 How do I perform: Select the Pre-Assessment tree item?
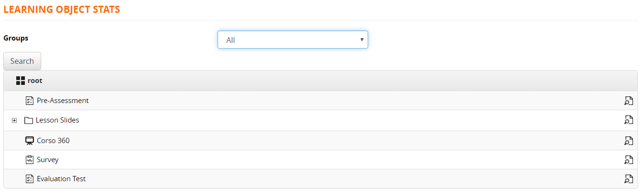[63, 101]
